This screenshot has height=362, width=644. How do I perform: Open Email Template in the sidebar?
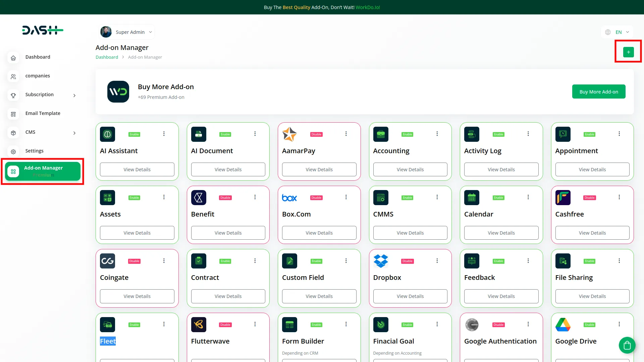43,113
